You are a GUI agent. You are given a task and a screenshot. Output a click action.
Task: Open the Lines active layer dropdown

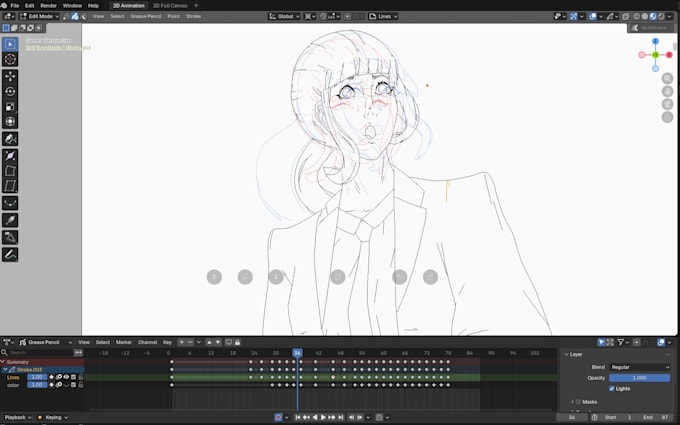(383, 16)
